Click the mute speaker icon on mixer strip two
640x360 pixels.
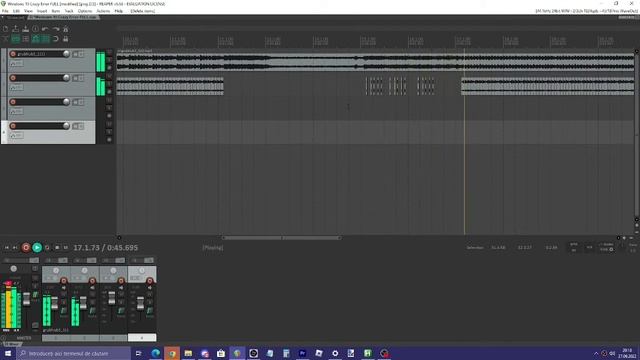[92, 288]
